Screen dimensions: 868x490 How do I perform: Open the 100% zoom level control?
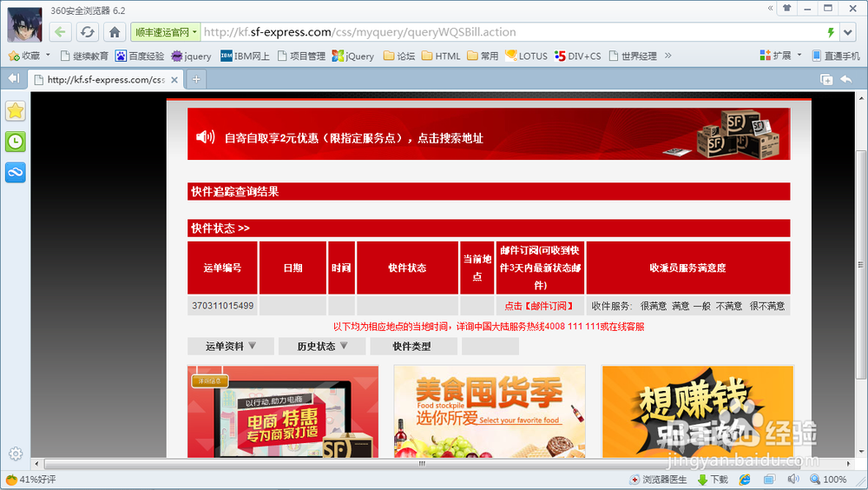(x=829, y=480)
